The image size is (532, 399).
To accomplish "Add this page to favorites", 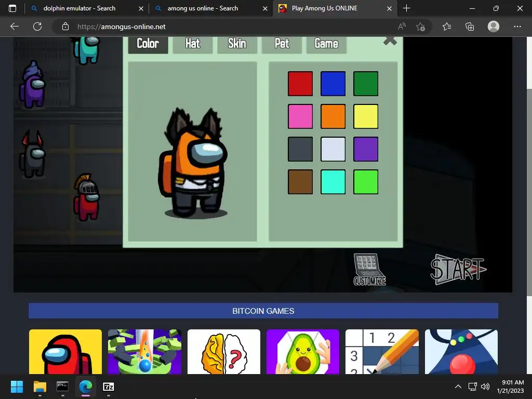I will [421, 26].
